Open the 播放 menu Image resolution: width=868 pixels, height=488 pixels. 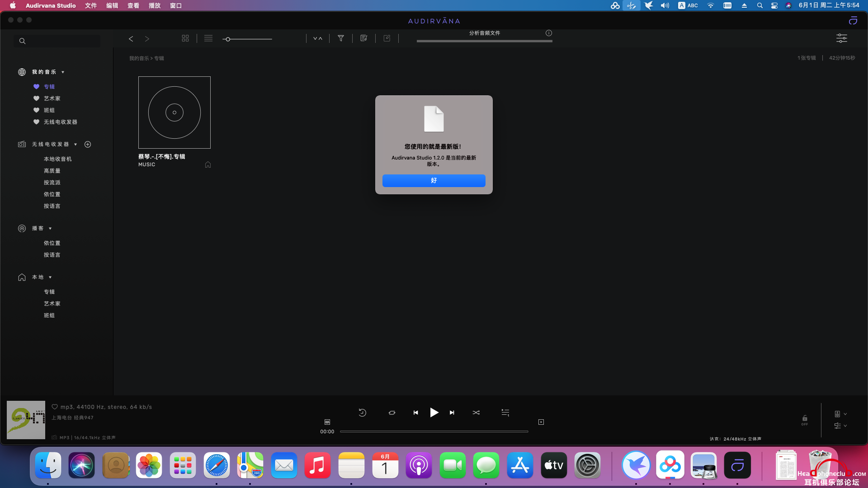tap(155, 5)
